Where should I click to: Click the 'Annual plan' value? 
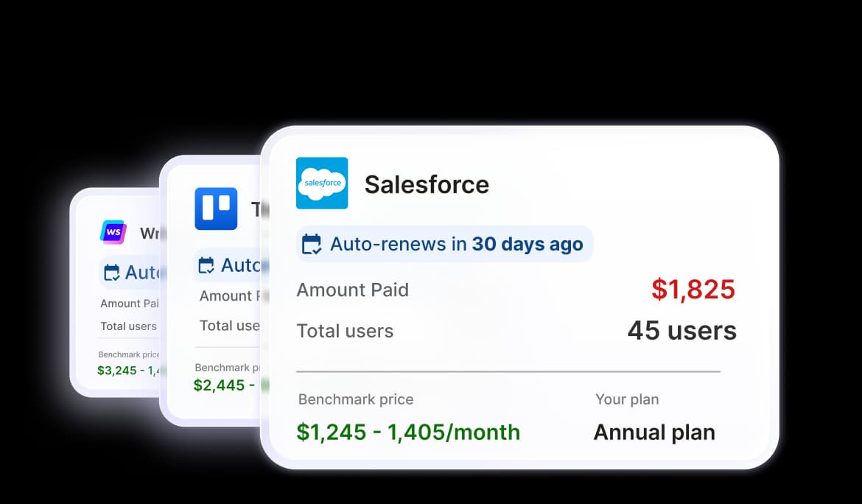654,433
